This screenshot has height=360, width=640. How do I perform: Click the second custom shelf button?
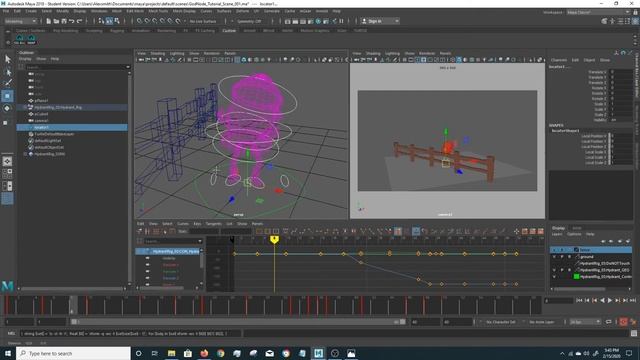tap(31, 40)
